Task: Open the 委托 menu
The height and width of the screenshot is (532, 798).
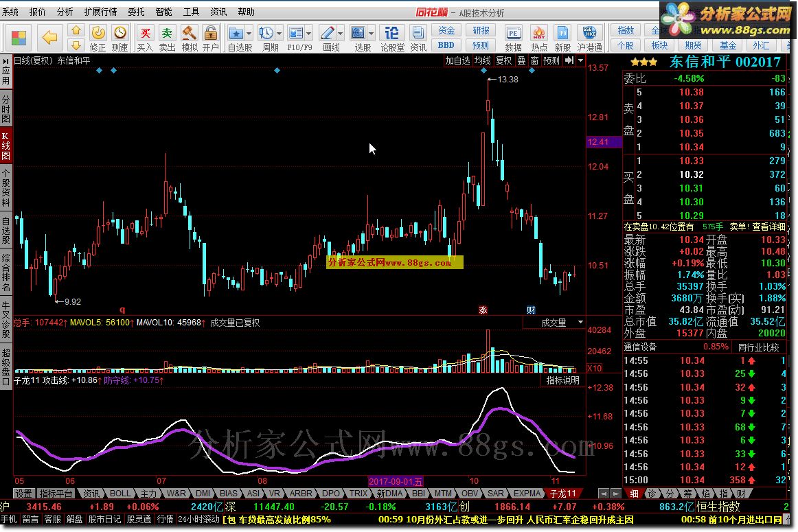Action: (136, 12)
